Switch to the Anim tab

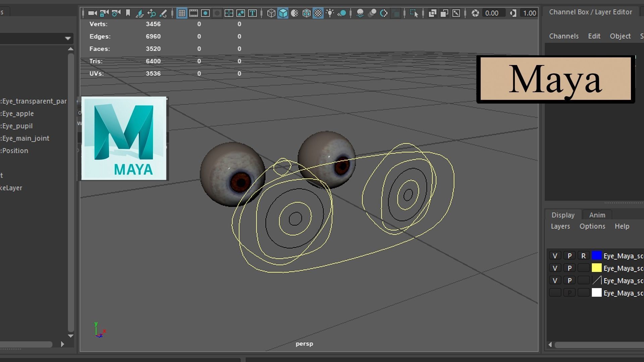click(597, 215)
